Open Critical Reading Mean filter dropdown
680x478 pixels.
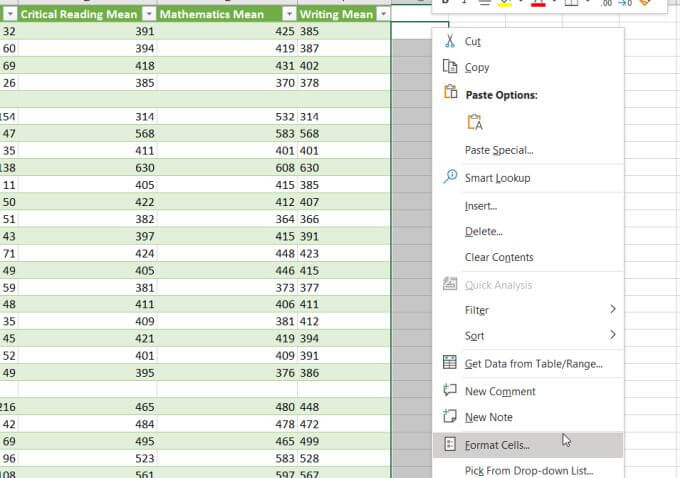(149, 15)
